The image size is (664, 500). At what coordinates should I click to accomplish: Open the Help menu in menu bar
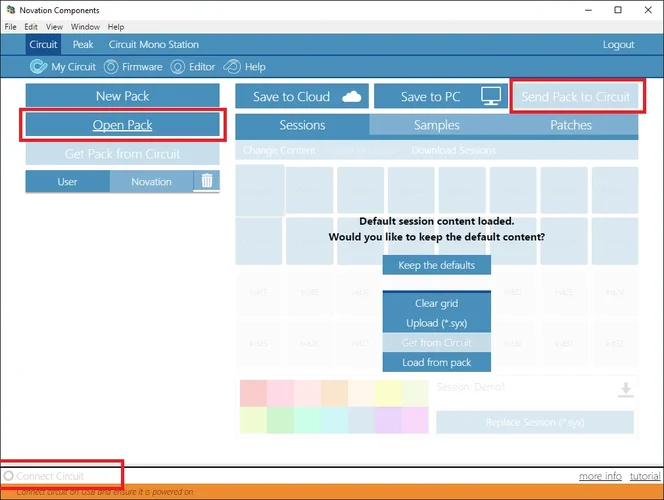coord(116,27)
